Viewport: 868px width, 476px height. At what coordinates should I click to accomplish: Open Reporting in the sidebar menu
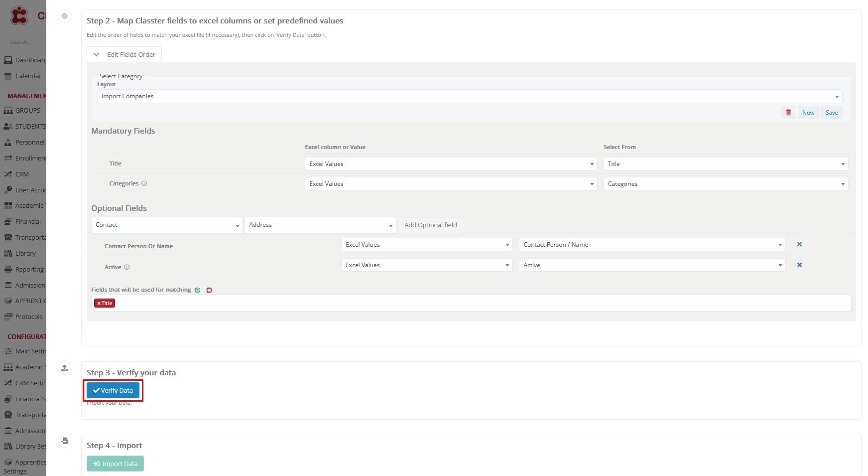(x=29, y=270)
